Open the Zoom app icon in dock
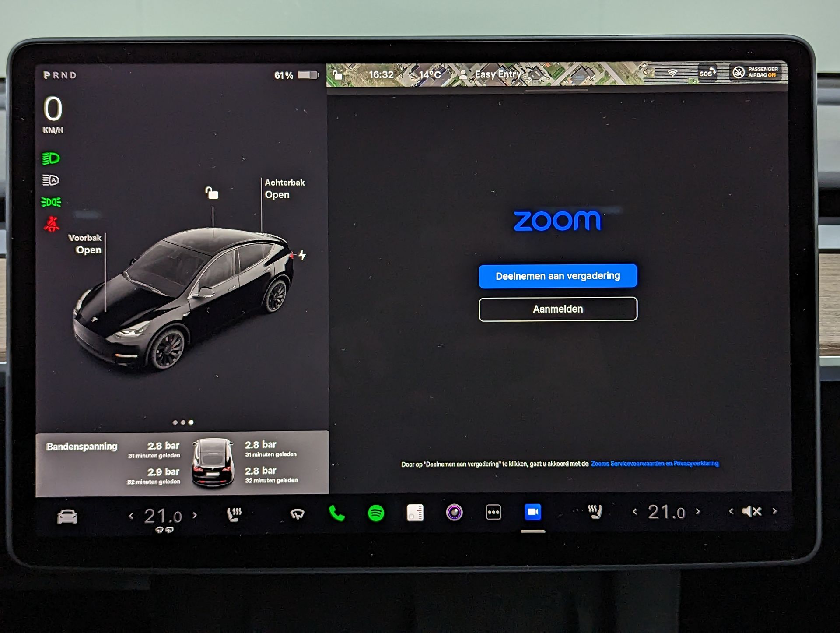Image resolution: width=840 pixels, height=633 pixels. coord(533,512)
